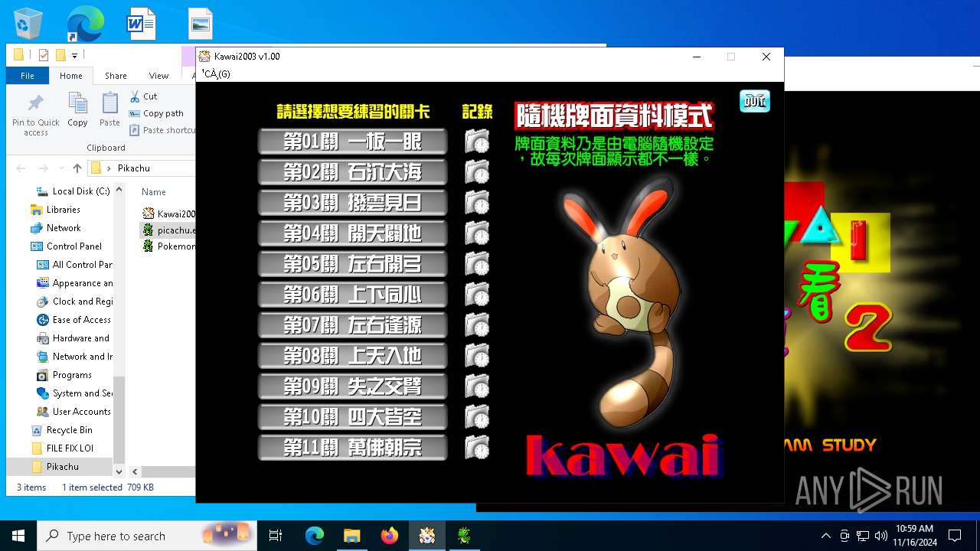Click the Copy icon in ribbon
Screen dimensions: 980x551
click(77, 109)
